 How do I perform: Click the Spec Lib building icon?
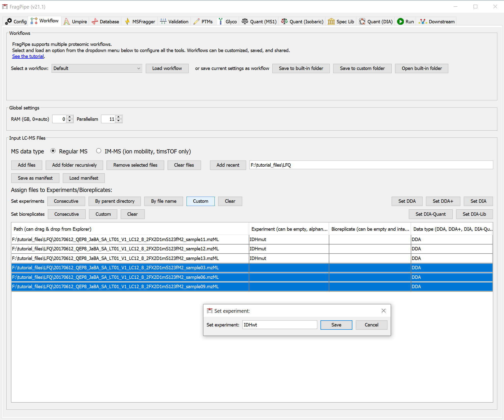(x=331, y=21)
